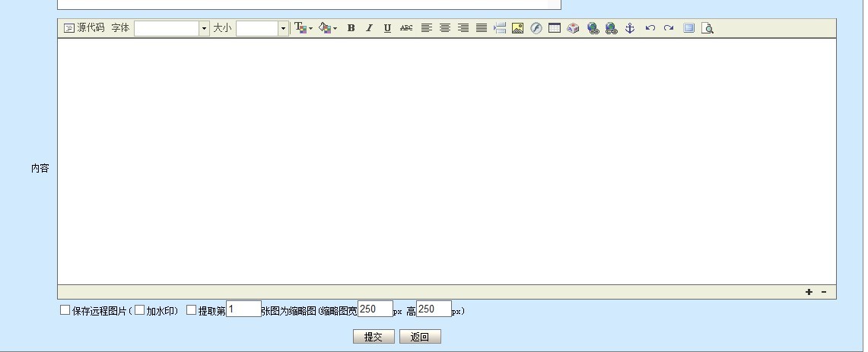Open the preview magnifier icon
868x352 pixels.
click(707, 28)
